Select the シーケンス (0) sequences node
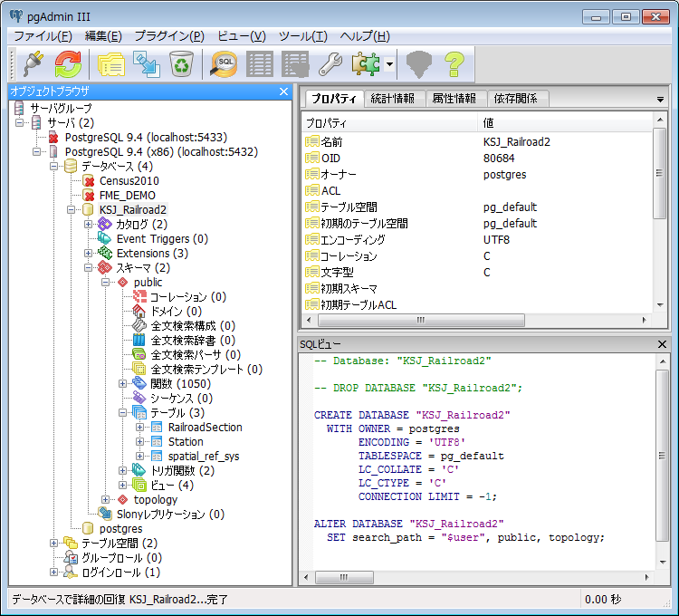 click(181, 399)
